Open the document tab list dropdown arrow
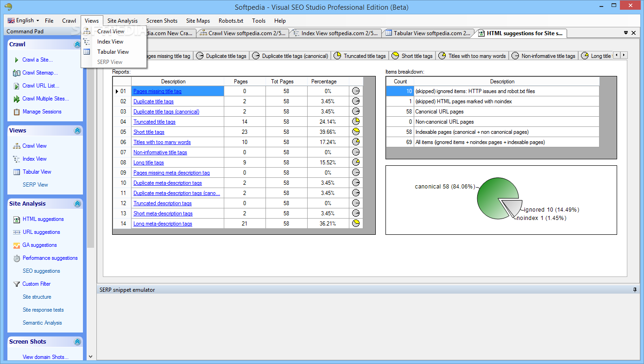 [x=626, y=33]
